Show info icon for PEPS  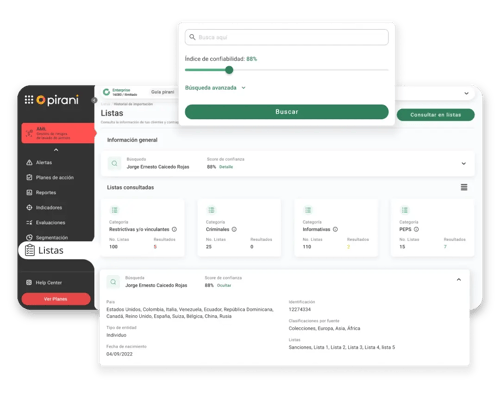pos(416,229)
